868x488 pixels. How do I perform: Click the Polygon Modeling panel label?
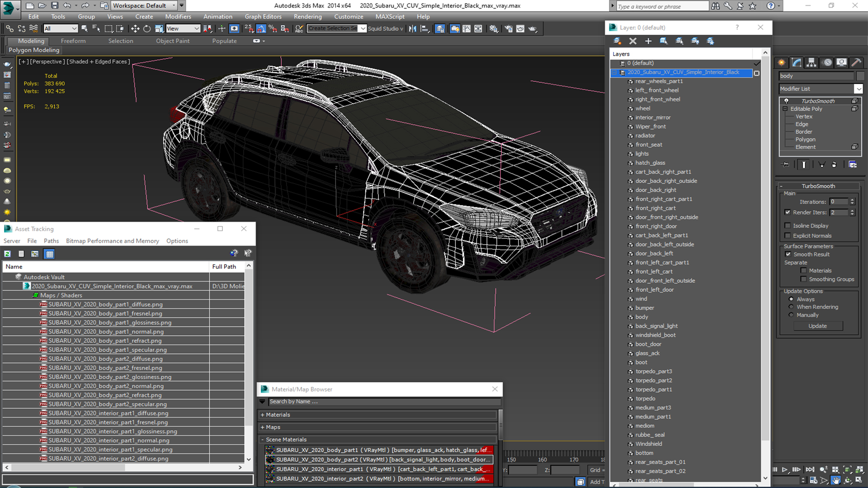[x=34, y=50]
